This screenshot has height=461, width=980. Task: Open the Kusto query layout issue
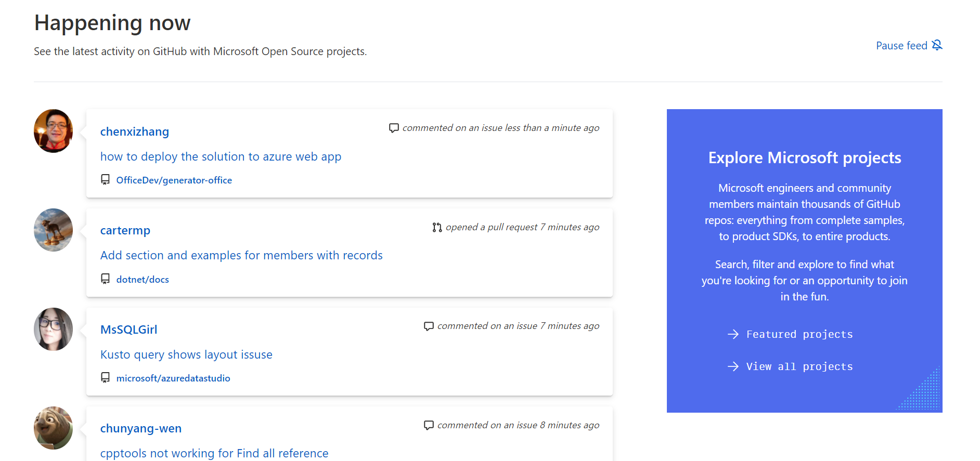tap(186, 354)
